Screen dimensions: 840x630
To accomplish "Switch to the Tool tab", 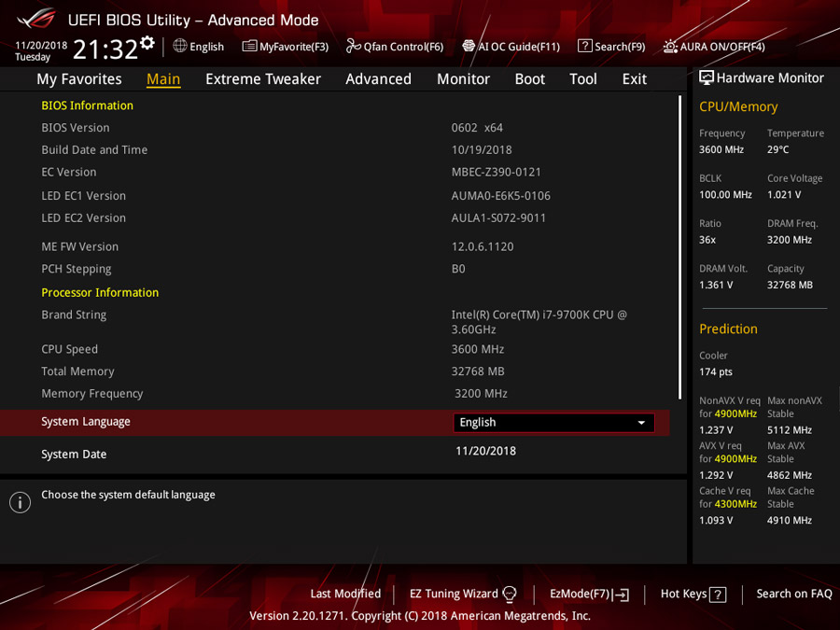I will [x=582, y=79].
